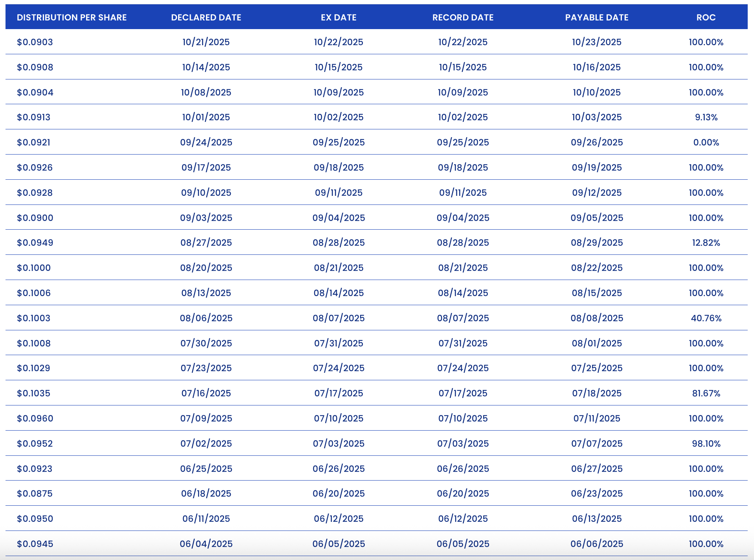Select payable date 09/19/2025
The width and height of the screenshot is (754, 560).
coord(597,168)
